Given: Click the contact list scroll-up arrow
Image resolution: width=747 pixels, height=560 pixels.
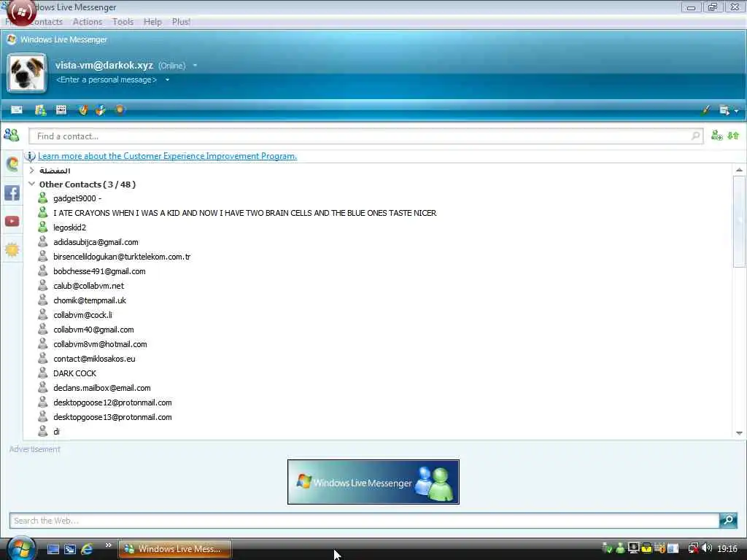Looking at the screenshot, I should pos(739,170).
